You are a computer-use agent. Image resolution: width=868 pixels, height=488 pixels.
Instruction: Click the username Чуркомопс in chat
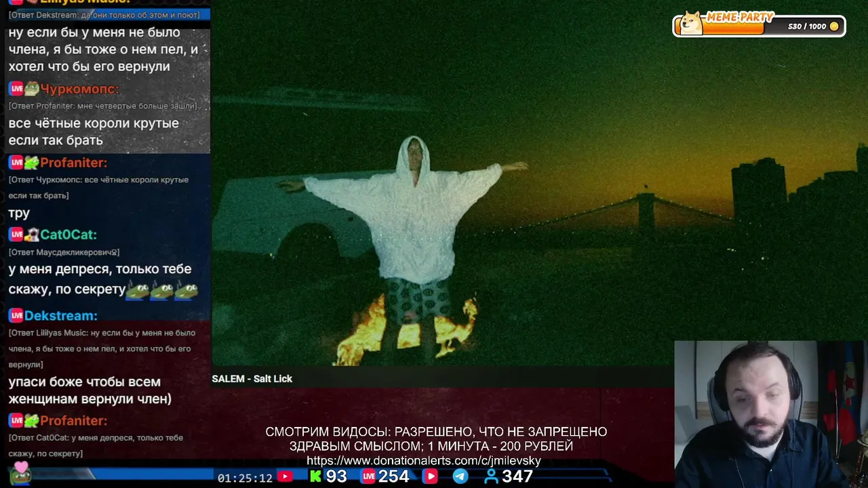79,89
